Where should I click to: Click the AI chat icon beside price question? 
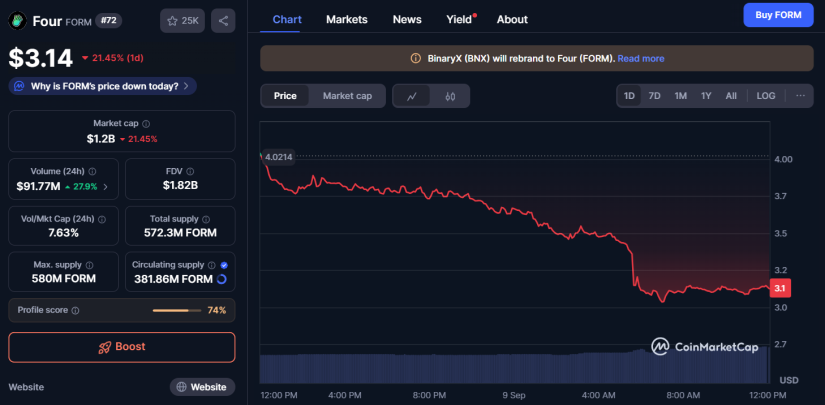pos(19,86)
